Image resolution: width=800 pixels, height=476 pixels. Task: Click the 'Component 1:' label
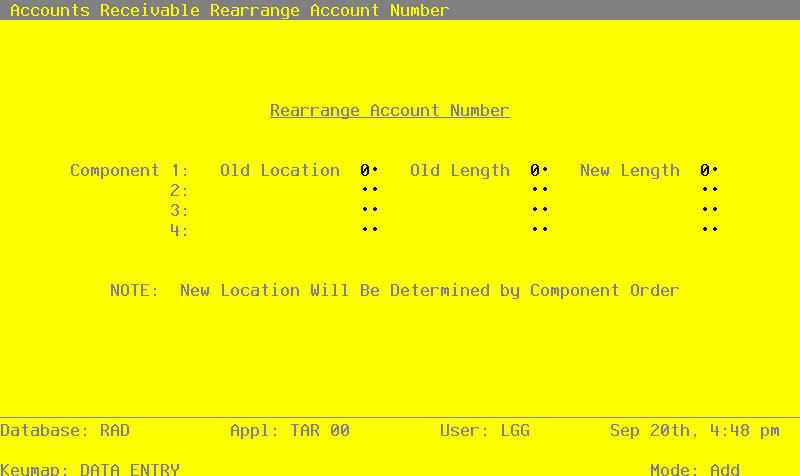[130, 170]
